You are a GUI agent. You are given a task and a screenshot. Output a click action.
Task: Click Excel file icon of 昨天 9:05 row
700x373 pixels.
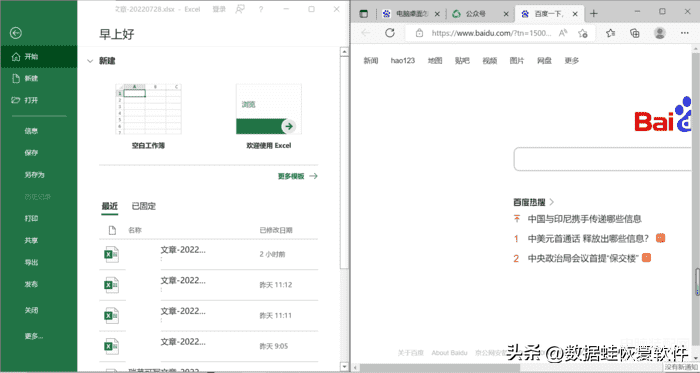point(111,346)
